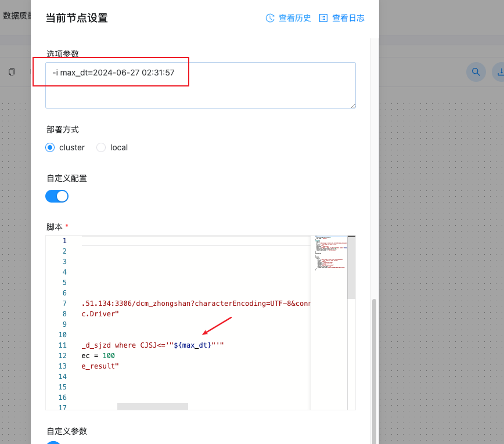Click the resize handle of 选项参数 textarea
Screen dimensions: 504x444
point(352,105)
